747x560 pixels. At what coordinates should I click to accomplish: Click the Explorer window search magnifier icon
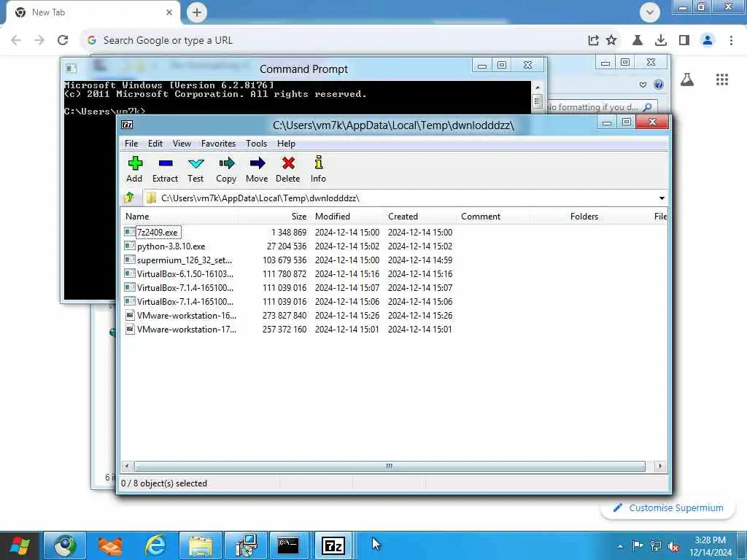point(648,107)
